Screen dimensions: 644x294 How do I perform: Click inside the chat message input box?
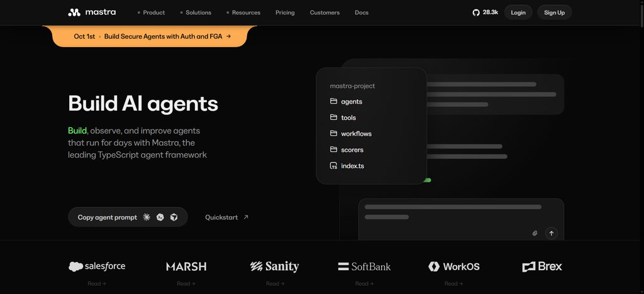461,219
